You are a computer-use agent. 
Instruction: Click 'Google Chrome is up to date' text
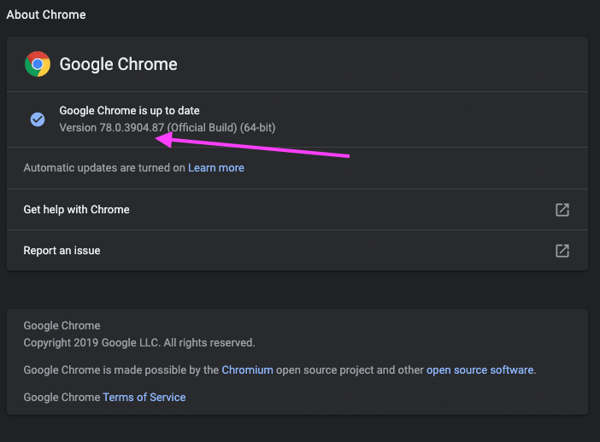coord(129,111)
